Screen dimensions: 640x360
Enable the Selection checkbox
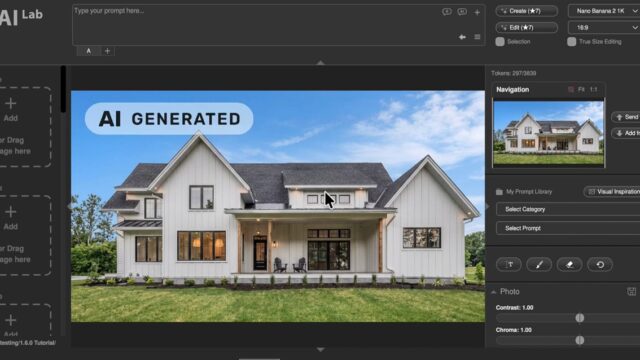coord(500,42)
